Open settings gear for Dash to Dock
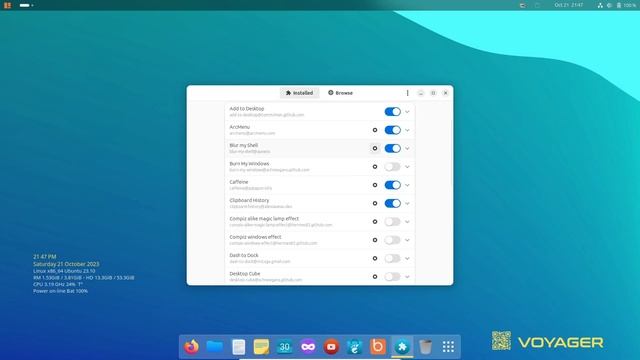 375,258
